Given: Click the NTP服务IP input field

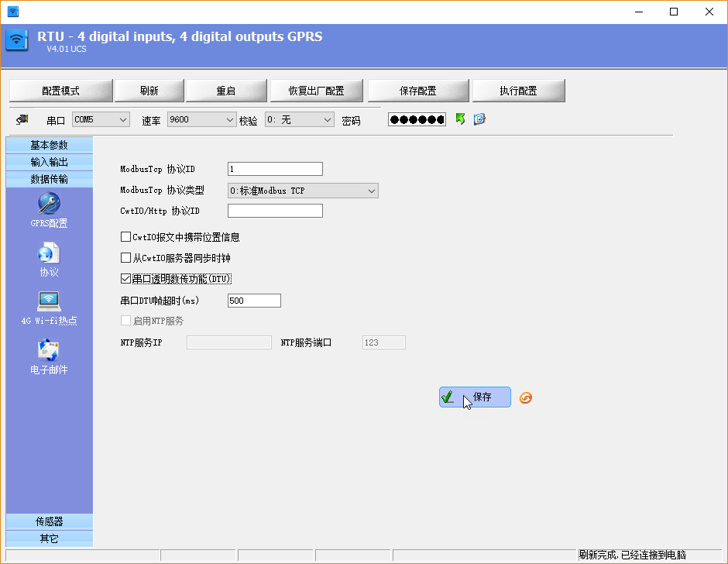Looking at the screenshot, I should [x=229, y=342].
